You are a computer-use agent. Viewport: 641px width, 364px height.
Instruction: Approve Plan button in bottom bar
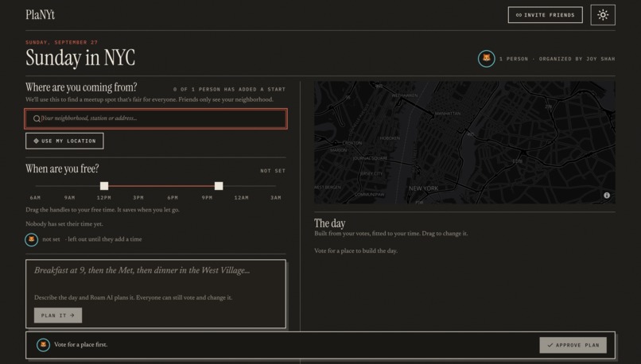573,345
